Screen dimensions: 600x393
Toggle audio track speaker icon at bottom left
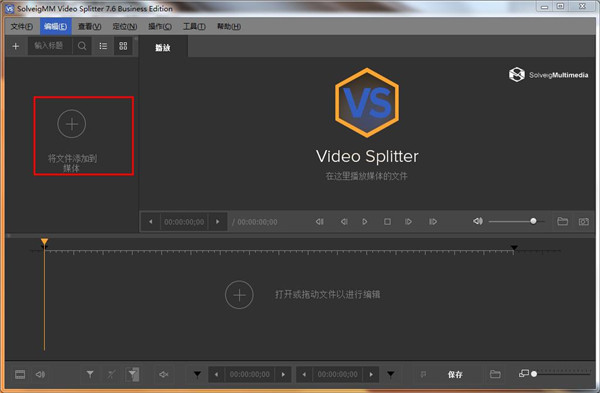tap(40, 374)
